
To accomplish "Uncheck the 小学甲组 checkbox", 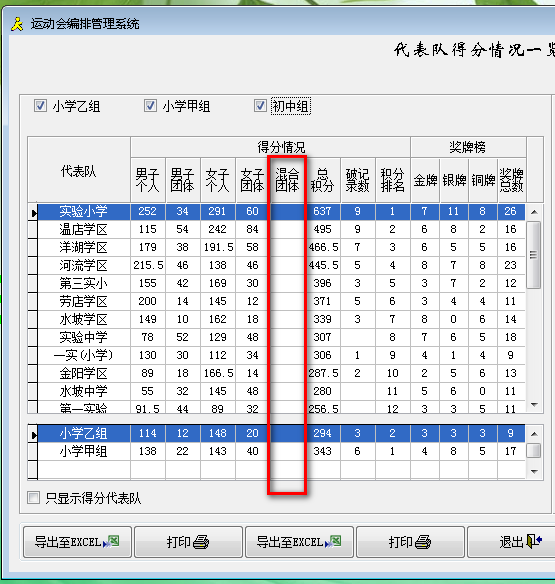I will (150, 106).
